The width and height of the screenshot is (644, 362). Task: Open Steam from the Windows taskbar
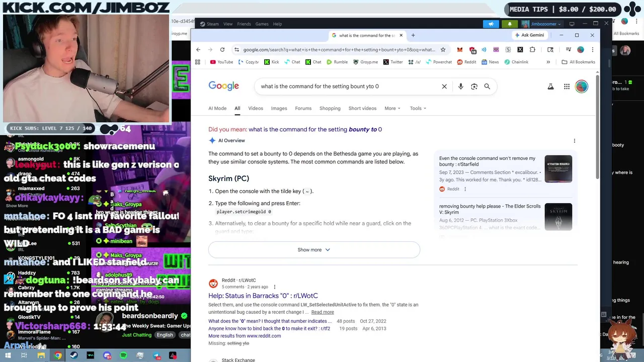click(x=74, y=355)
